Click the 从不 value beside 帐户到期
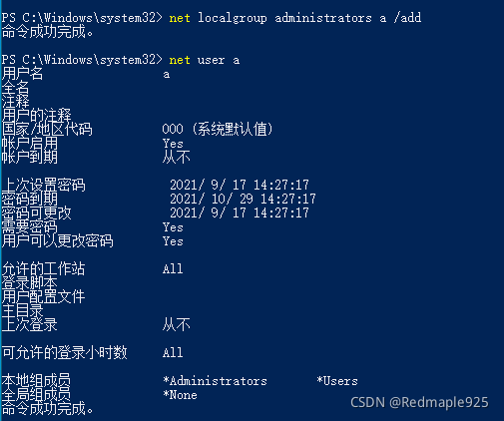The image size is (504, 421). 176,157
